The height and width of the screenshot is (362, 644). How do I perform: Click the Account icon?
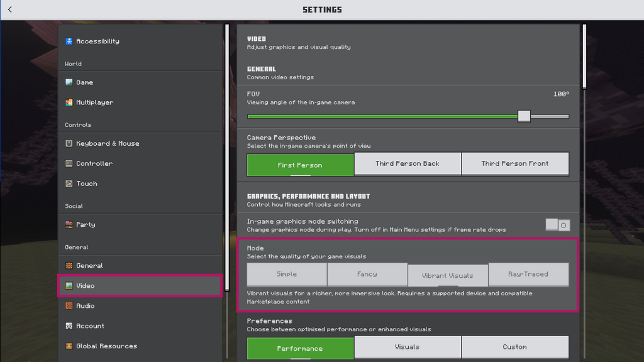pyautogui.click(x=69, y=326)
